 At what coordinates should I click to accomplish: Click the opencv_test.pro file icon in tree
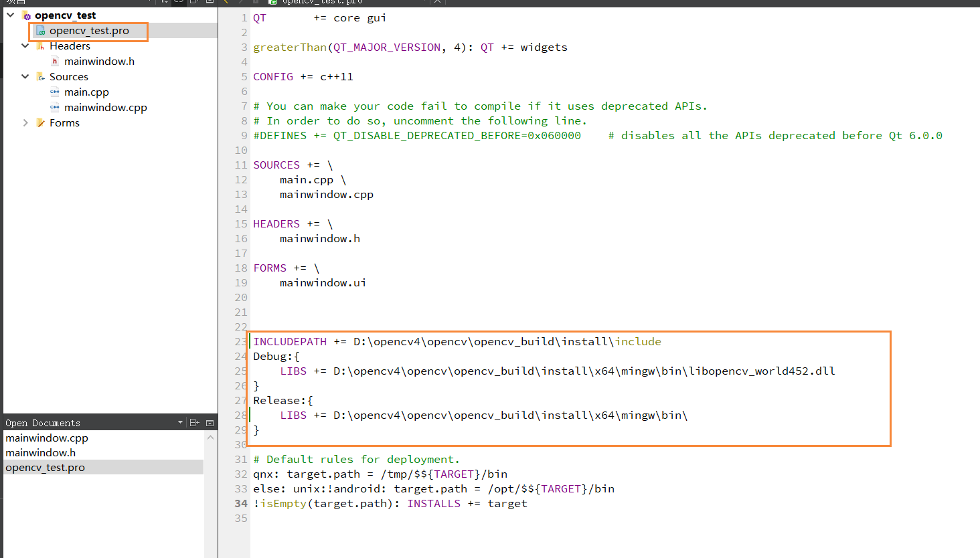point(41,31)
